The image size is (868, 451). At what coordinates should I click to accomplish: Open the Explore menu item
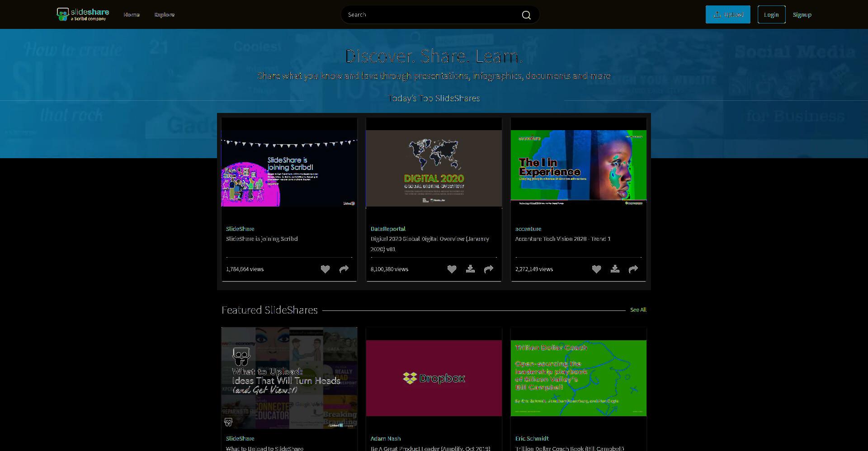coord(164,15)
